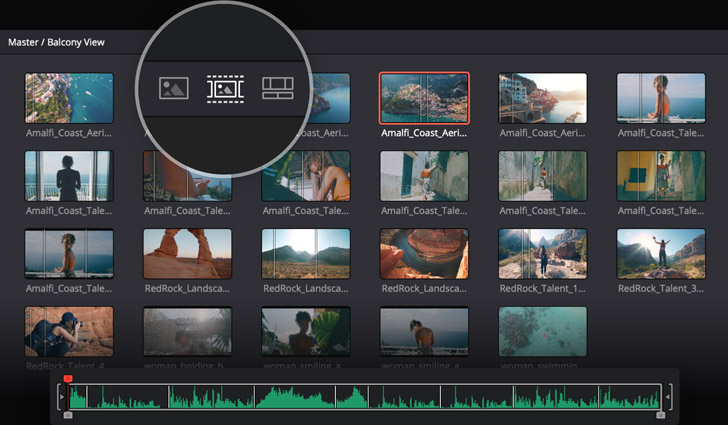728x425 pixels.
Task: Select the woman_holding_h clip thumbnail
Action: pos(187,332)
